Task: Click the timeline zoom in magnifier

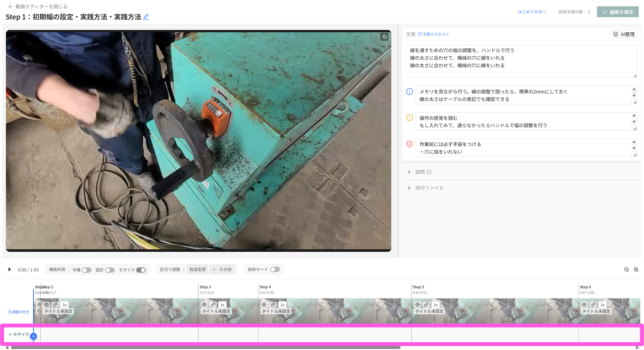Action: click(636, 270)
